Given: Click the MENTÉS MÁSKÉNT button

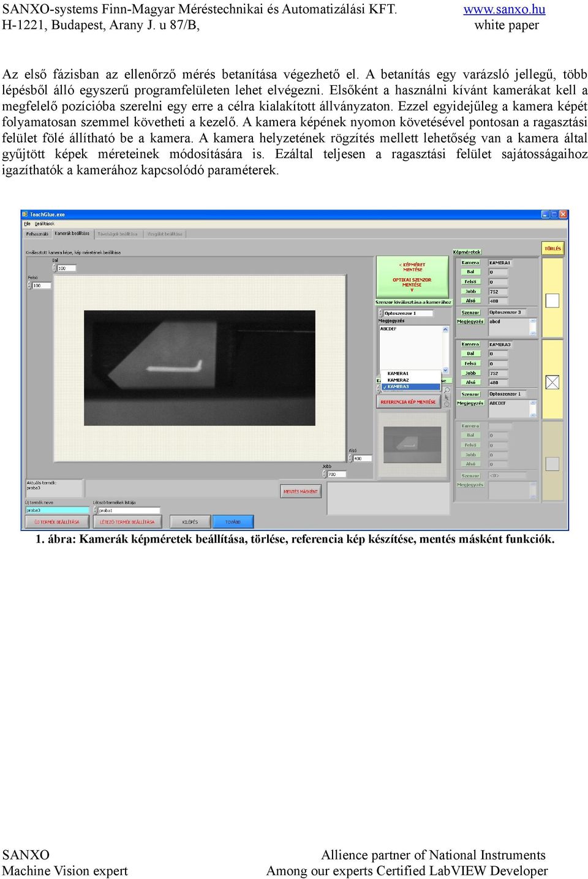Looking at the screenshot, I should click(x=300, y=491).
